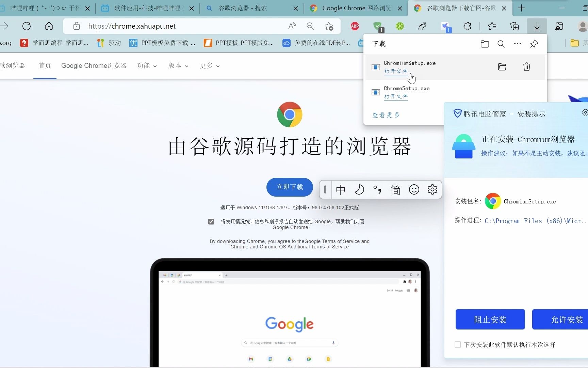Check default choice for next install
The height and width of the screenshot is (368, 588).
458,344
